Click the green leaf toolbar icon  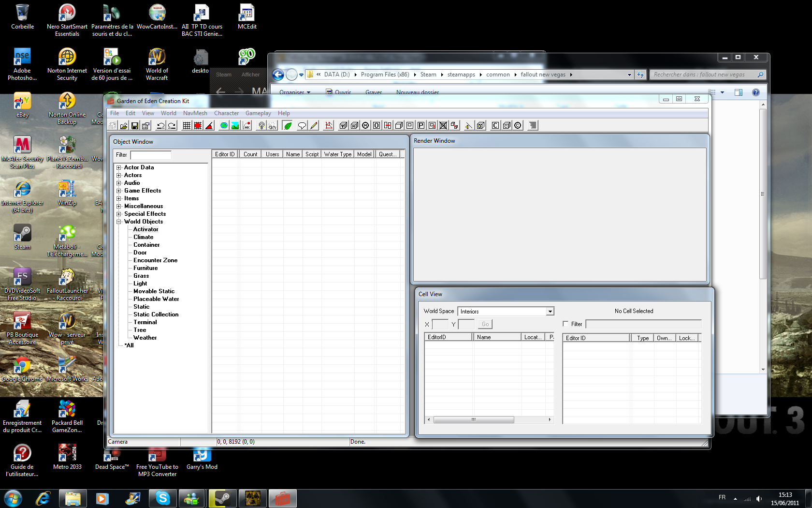288,126
